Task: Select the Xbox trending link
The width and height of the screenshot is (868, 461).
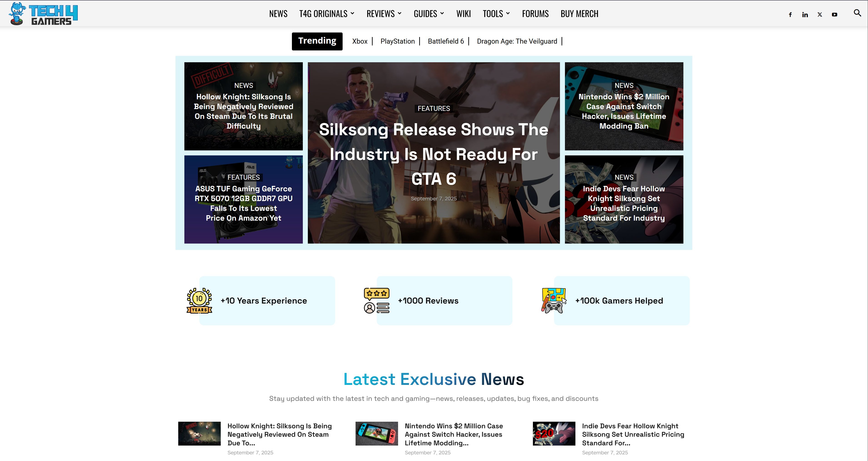Action: coord(359,41)
